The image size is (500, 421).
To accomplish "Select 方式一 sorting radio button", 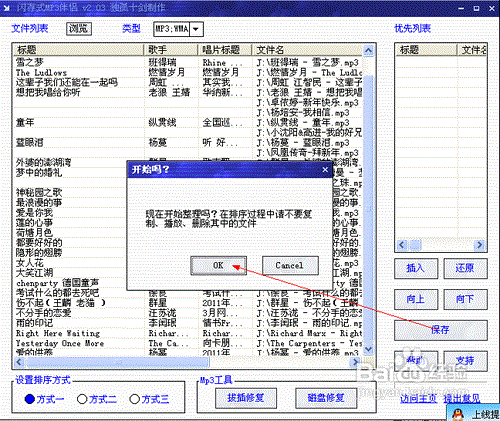I will tap(30, 399).
